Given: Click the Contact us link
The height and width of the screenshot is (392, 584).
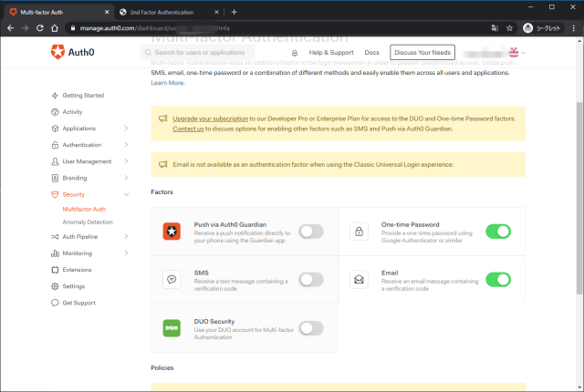Looking at the screenshot, I should point(188,129).
